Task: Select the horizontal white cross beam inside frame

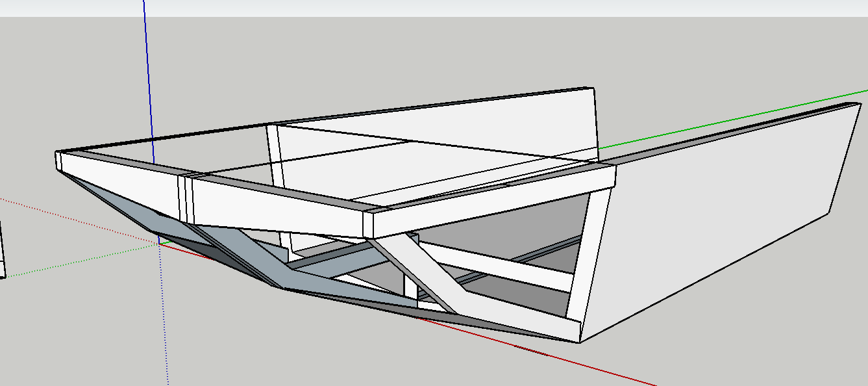Action: pyautogui.click(x=506, y=268)
